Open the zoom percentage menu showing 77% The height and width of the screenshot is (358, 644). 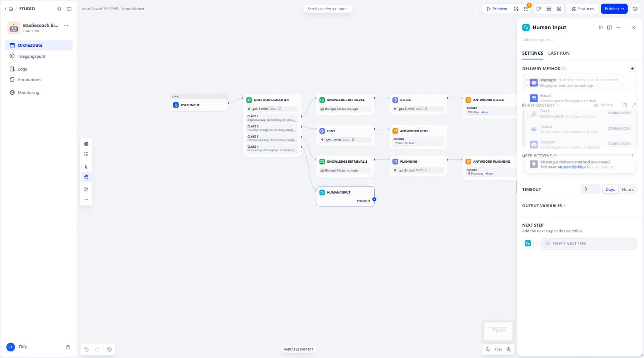click(x=498, y=350)
